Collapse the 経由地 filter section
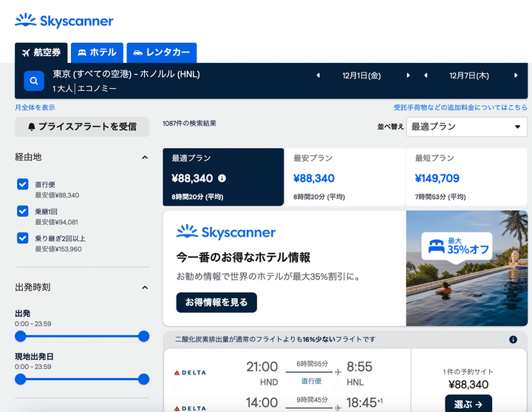Image resolution: width=532 pixels, height=412 pixels. 145,158
